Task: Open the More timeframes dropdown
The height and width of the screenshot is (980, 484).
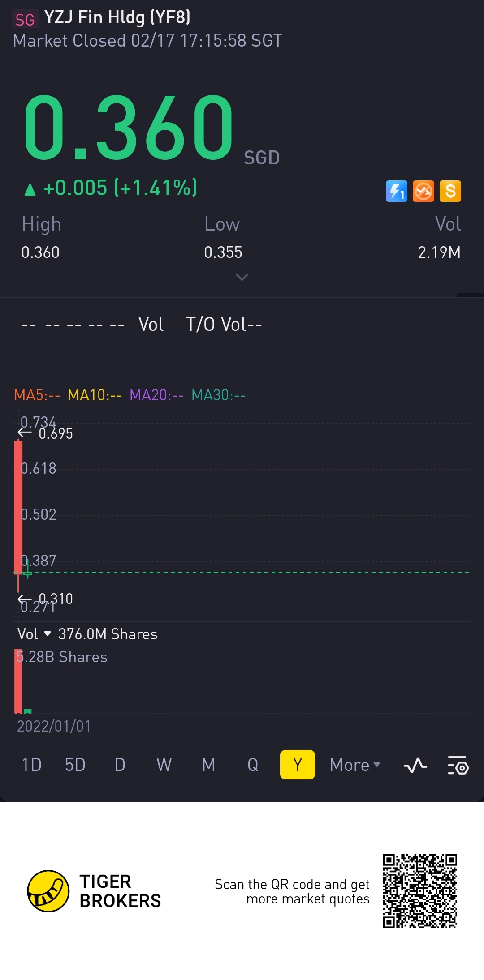Action: click(x=355, y=765)
